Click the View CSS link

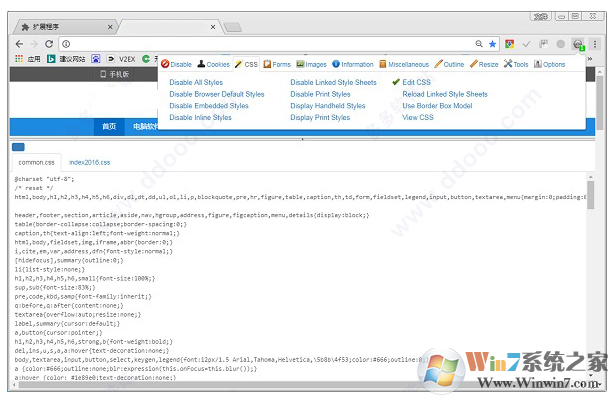[x=418, y=117]
